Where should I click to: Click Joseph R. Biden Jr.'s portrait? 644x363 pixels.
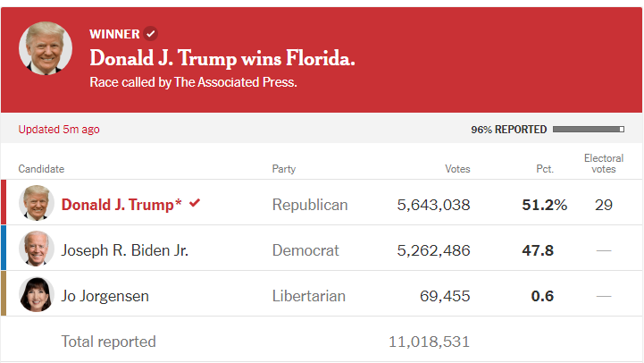(37, 249)
